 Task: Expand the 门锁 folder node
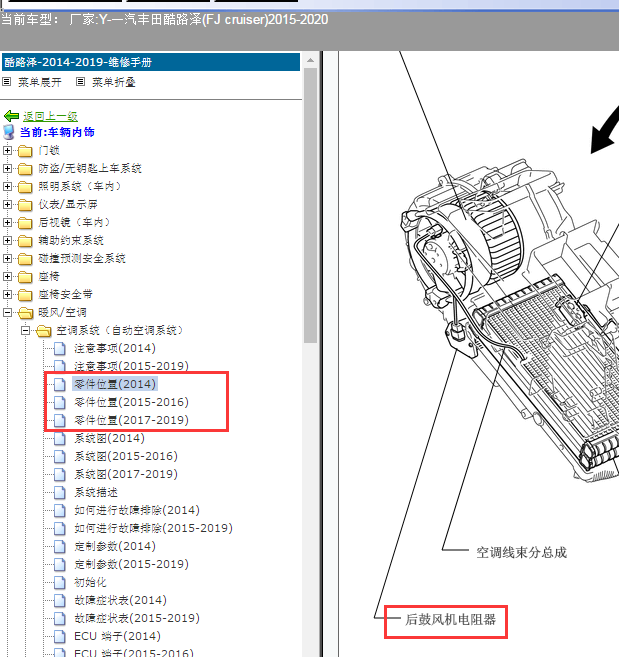[x=7, y=150]
